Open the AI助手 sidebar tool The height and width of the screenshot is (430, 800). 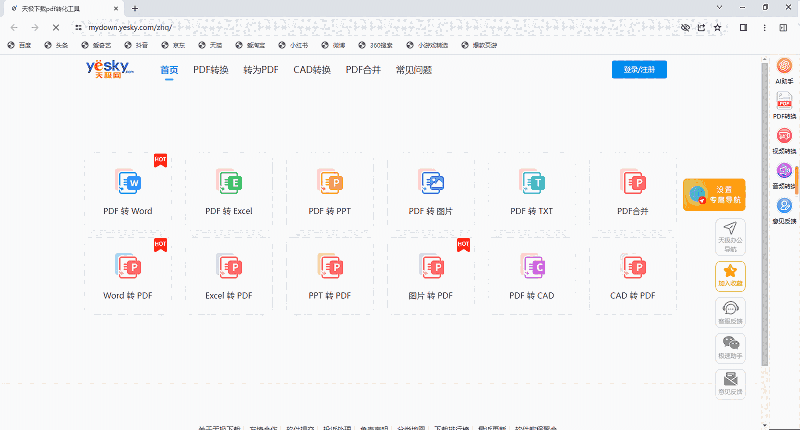pos(784,71)
